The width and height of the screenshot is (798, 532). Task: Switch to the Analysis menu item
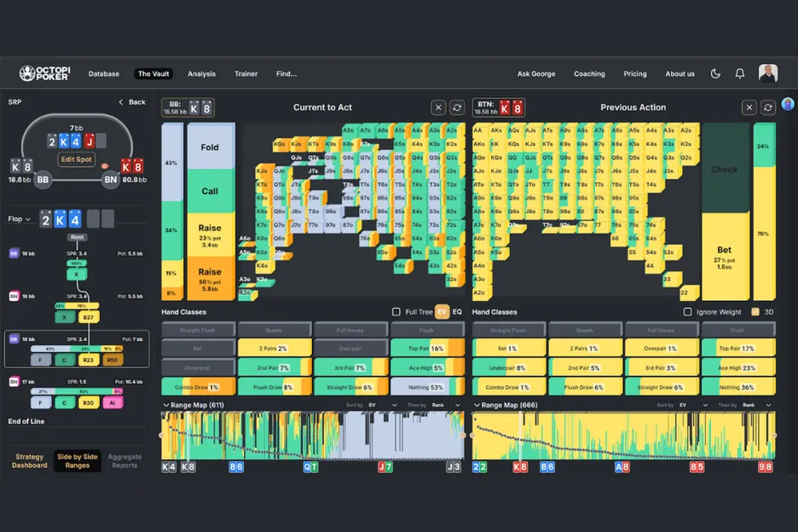(202, 74)
